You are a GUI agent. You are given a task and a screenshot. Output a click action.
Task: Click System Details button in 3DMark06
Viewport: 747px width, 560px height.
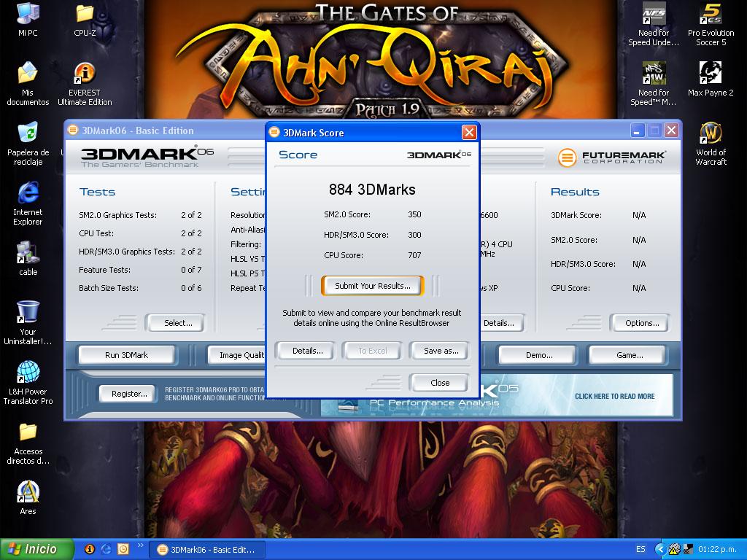501,323
